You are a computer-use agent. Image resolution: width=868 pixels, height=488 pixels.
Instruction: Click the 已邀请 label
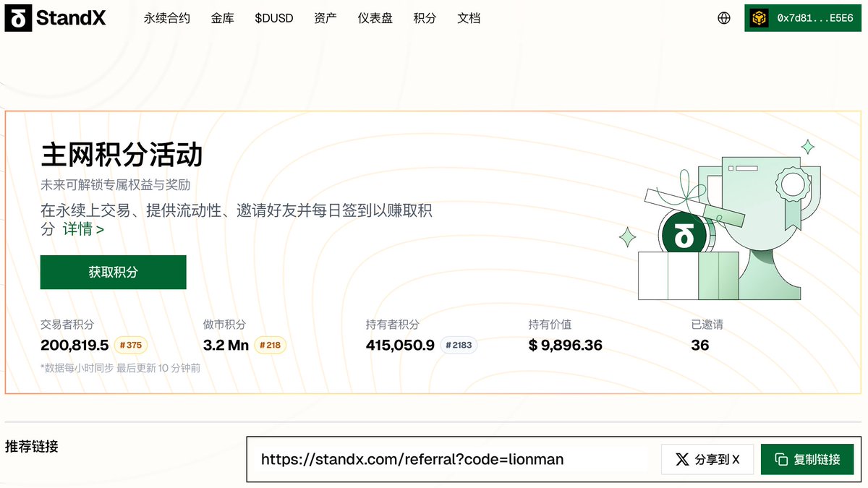coord(707,325)
